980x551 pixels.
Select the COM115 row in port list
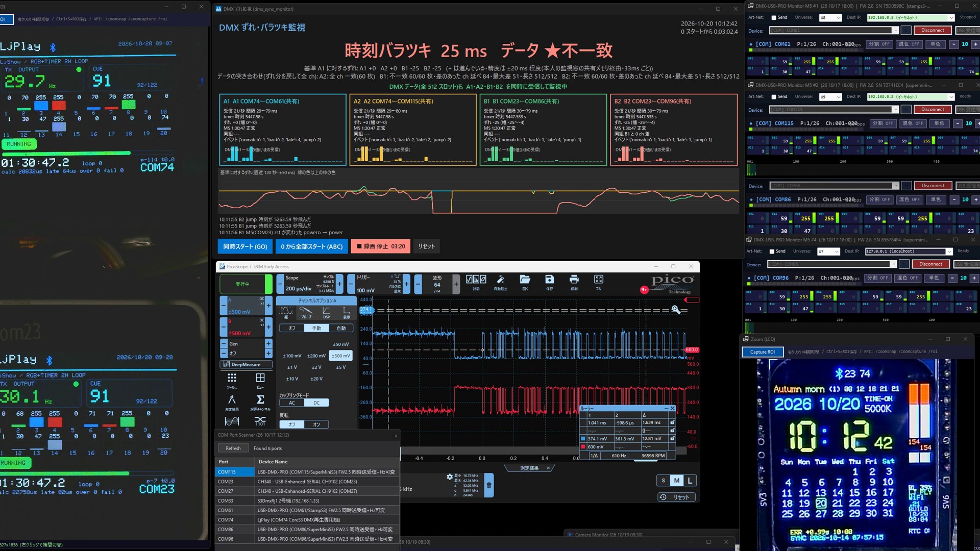point(307,472)
